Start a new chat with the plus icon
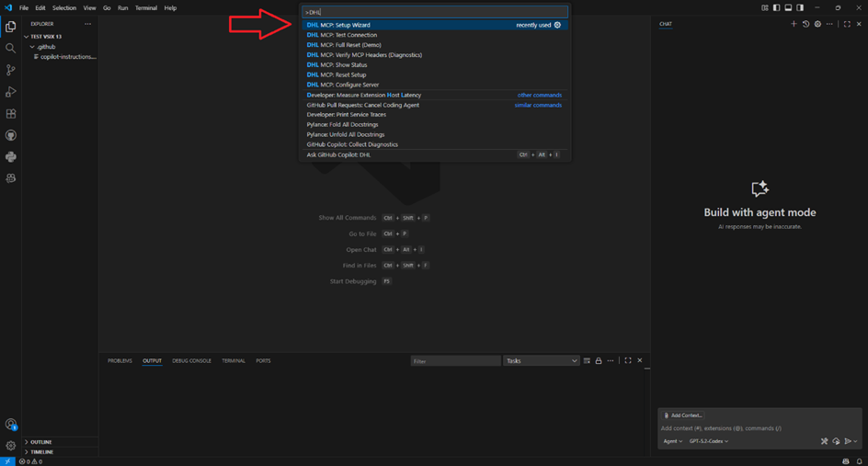 tap(794, 24)
